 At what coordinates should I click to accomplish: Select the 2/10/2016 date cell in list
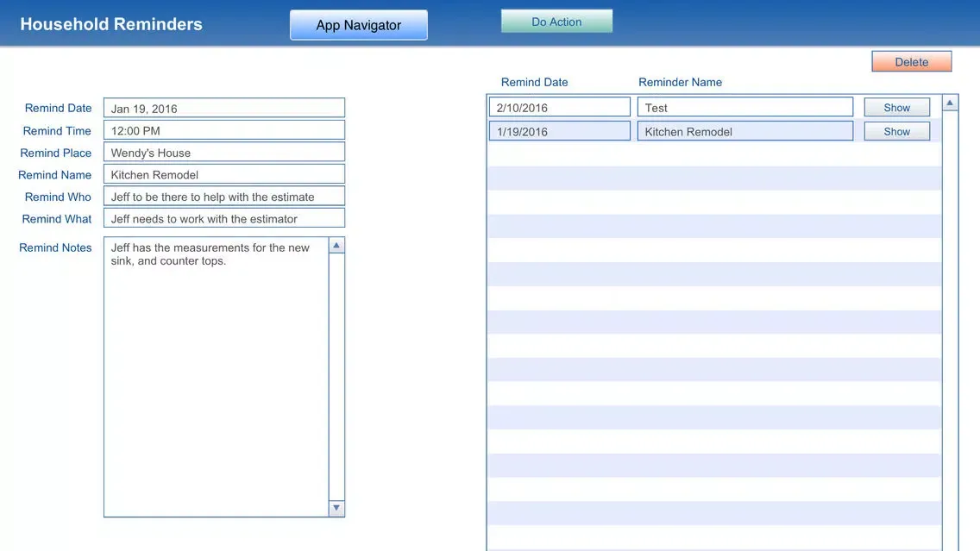coord(559,108)
